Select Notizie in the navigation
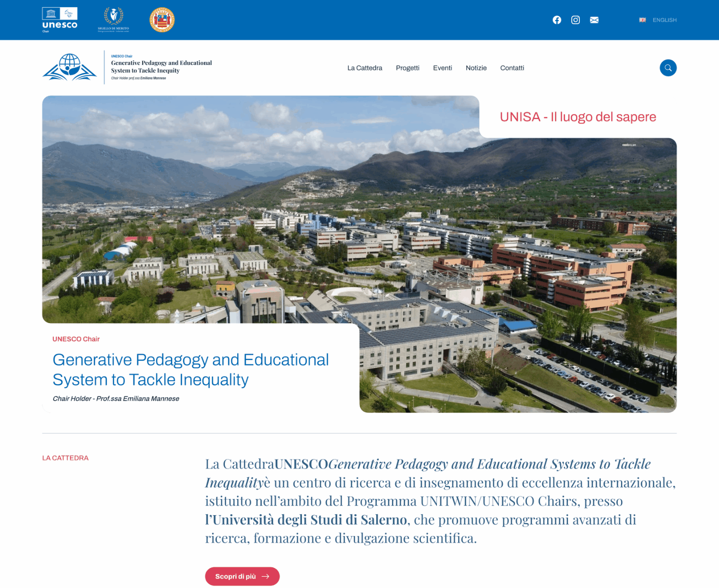This screenshot has width=719, height=588. 476,68
